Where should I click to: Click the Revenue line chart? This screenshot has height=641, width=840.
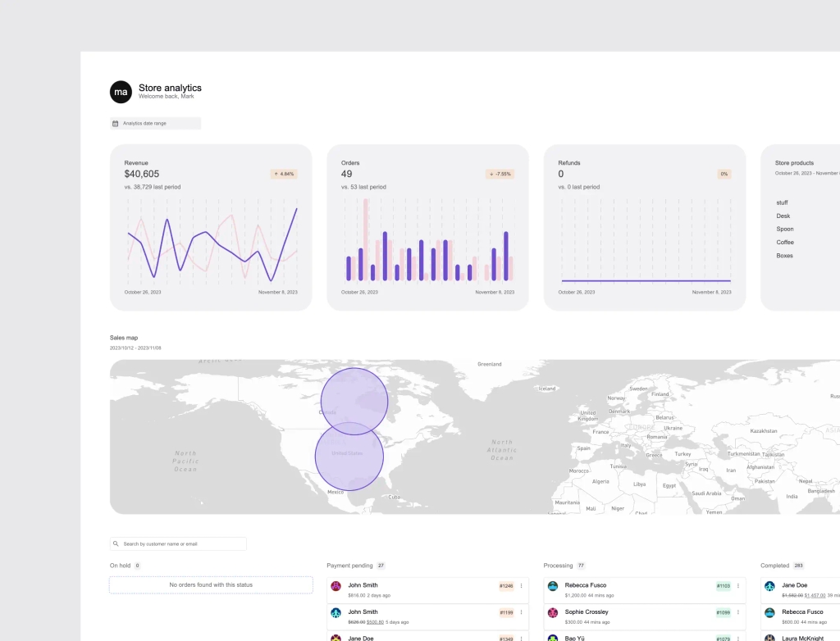coord(212,242)
